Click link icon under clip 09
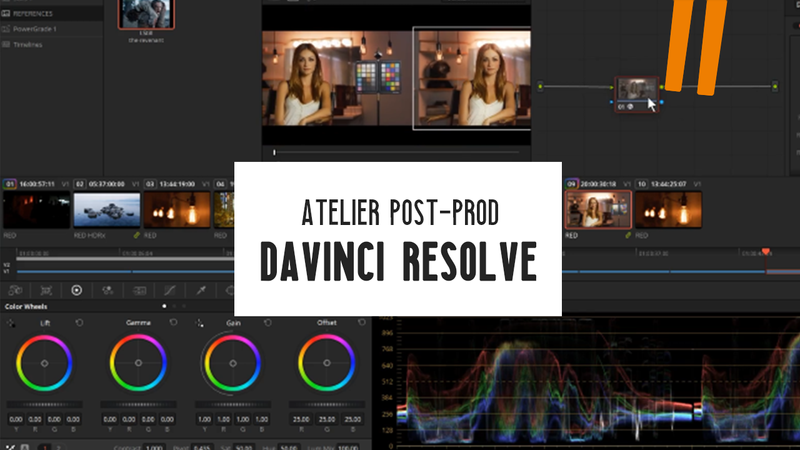Image resolution: width=800 pixels, height=450 pixels. pos(628,235)
